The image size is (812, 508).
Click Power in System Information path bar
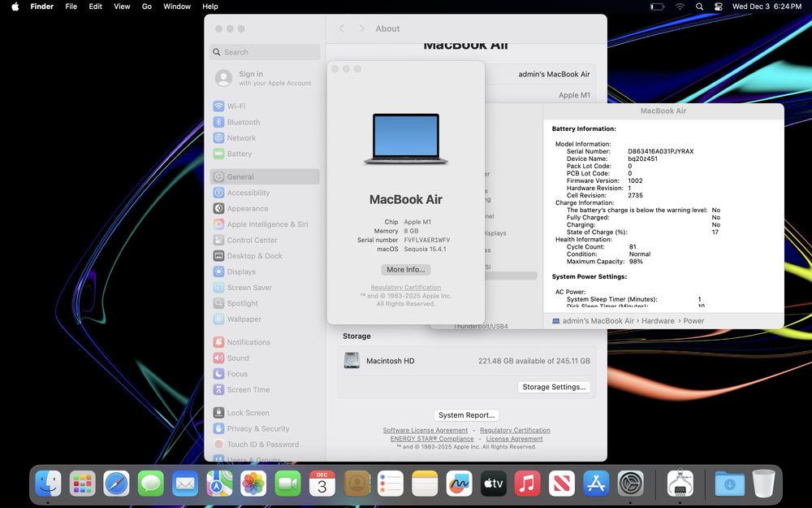[x=693, y=321]
